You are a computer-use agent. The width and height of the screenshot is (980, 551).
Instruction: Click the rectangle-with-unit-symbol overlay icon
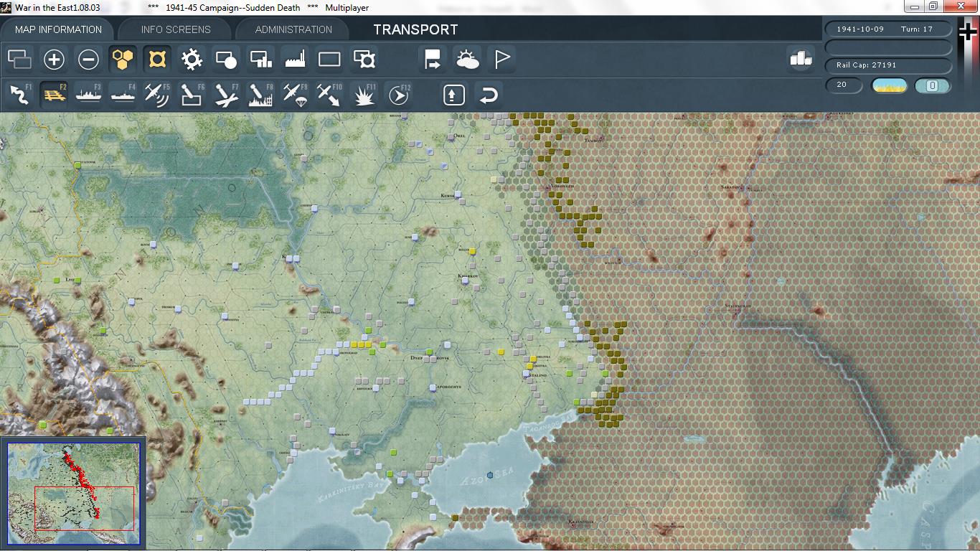point(364,59)
